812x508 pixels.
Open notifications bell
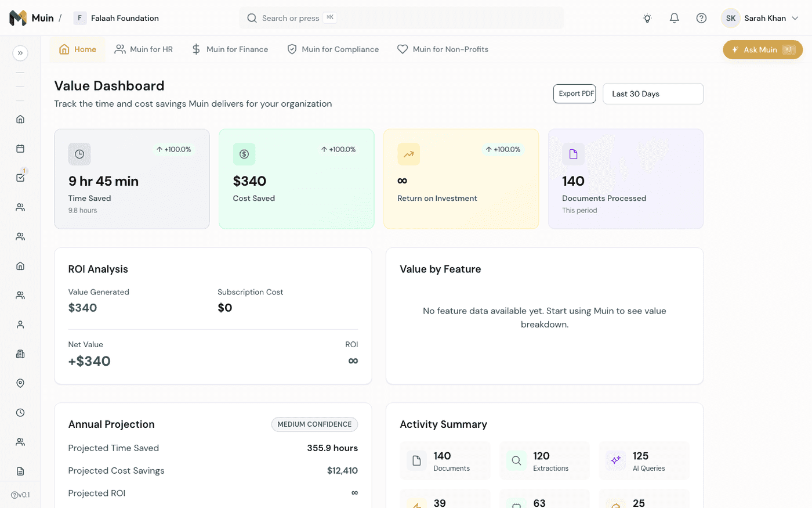(x=674, y=18)
